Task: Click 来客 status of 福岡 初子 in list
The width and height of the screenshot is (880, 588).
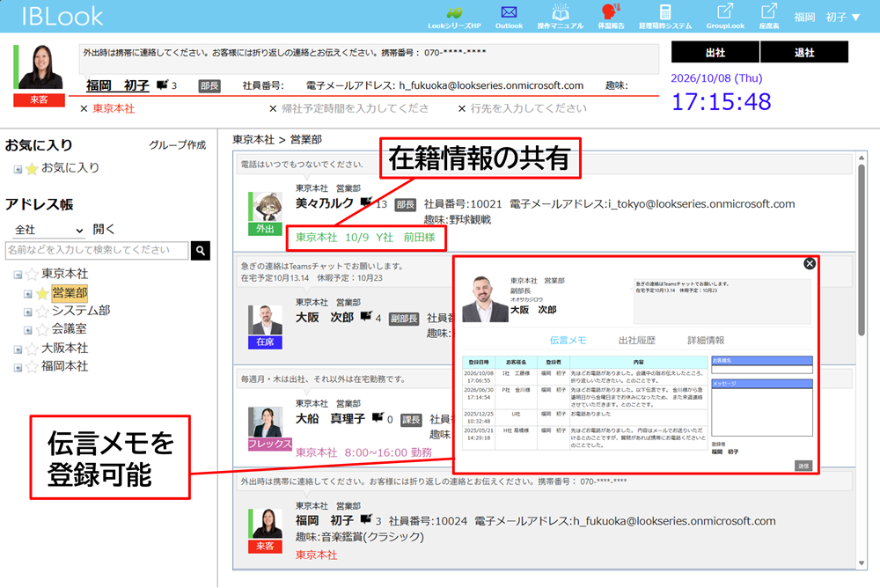Action: tap(265, 547)
